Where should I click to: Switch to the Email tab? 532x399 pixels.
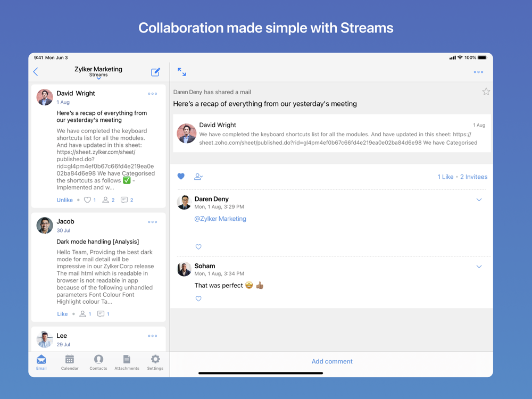[x=41, y=362]
